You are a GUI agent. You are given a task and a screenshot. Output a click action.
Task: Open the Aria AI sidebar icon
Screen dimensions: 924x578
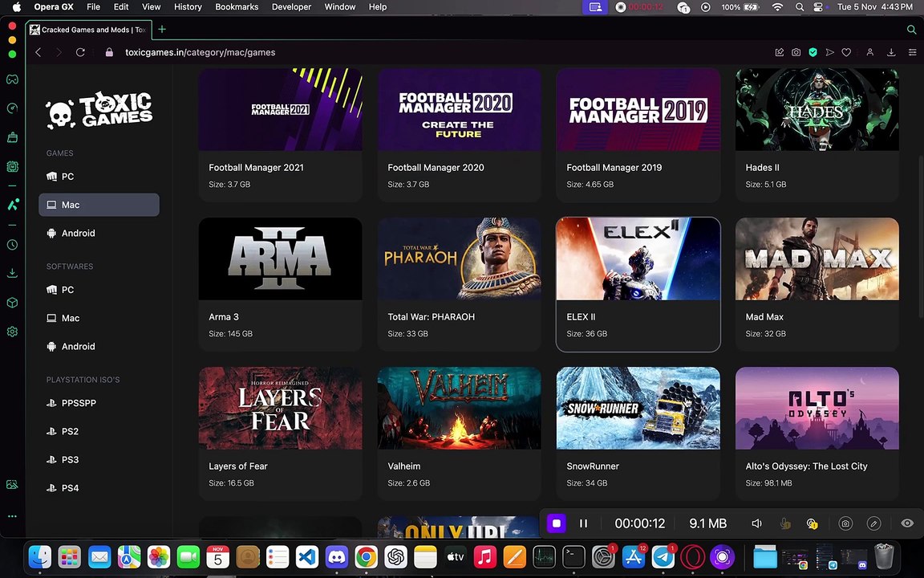12,205
